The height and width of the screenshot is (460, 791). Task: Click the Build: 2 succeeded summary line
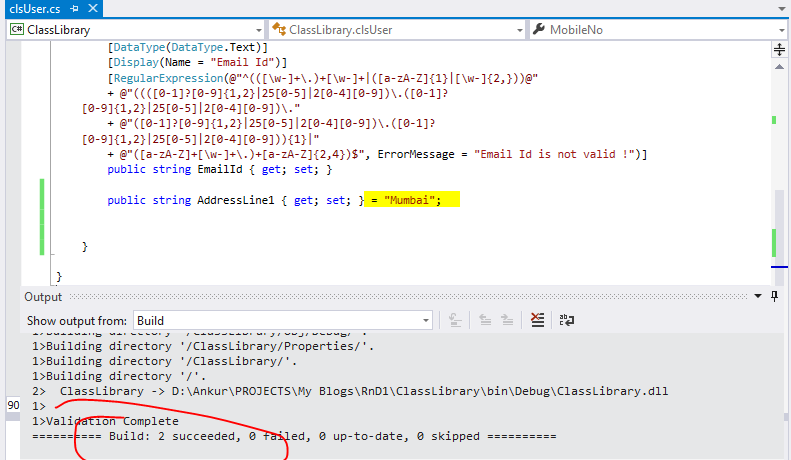[x=294, y=436]
